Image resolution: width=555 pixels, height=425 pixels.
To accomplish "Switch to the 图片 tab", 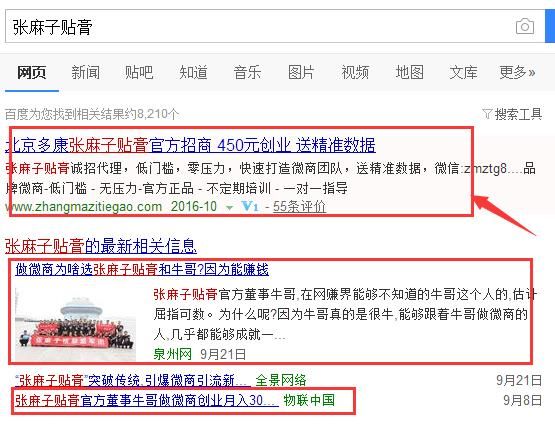I will [301, 73].
